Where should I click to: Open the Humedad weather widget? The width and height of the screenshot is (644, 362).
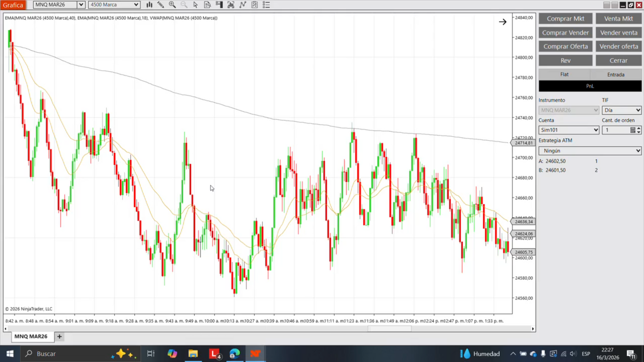(x=480, y=354)
